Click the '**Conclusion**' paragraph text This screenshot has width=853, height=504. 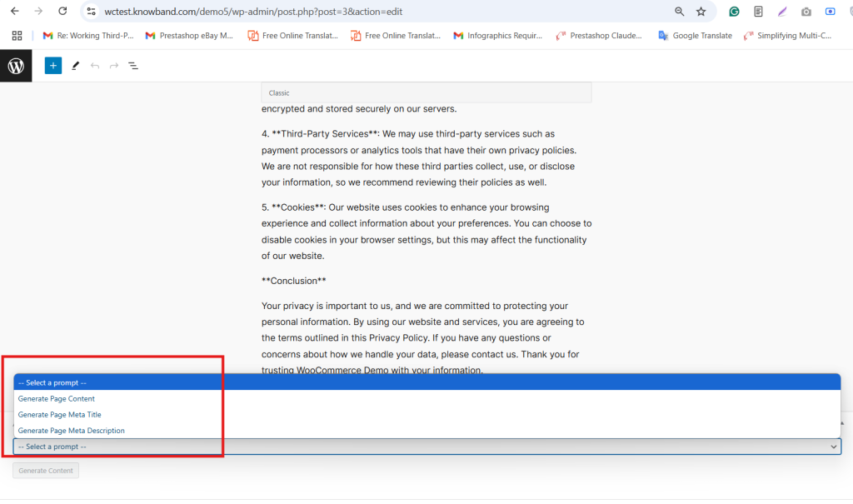(x=294, y=281)
